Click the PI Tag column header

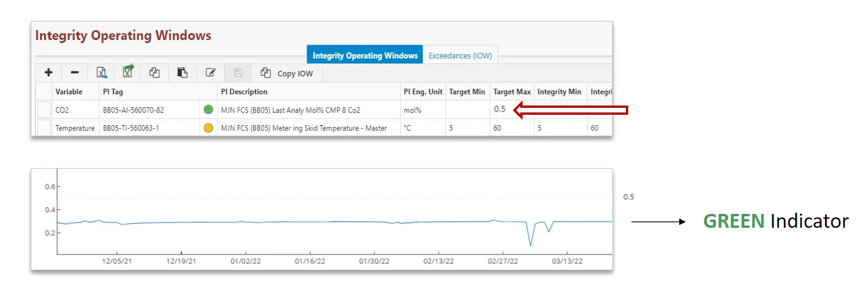(113, 92)
